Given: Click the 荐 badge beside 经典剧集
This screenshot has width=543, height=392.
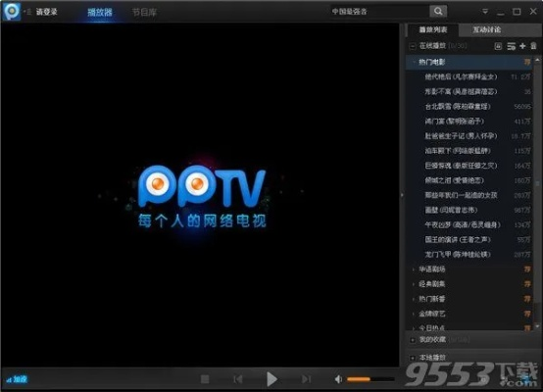Looking at the screenshot, I should click(x=527, y=284).
